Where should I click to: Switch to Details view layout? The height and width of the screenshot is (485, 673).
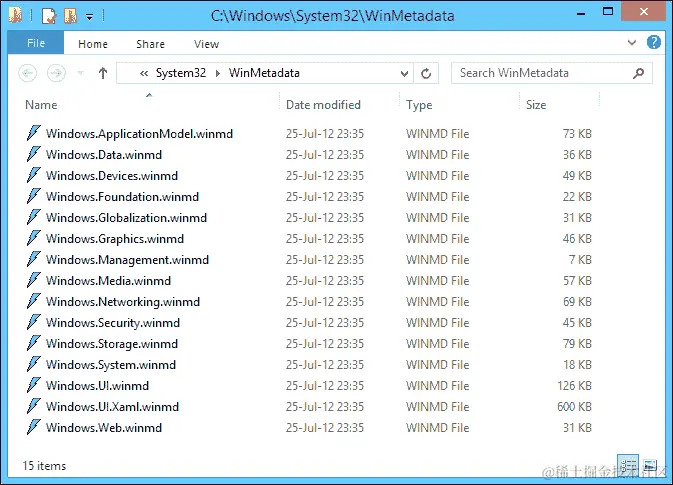click(x=628, y=465)
